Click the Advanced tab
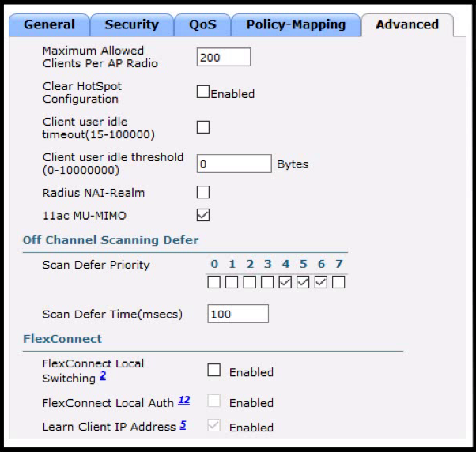This screenshot has width=476, height=452. (407, 24)
